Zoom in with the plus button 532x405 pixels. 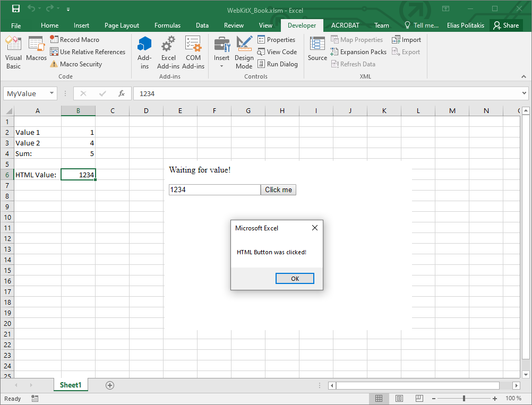click(x=495, y=399)
